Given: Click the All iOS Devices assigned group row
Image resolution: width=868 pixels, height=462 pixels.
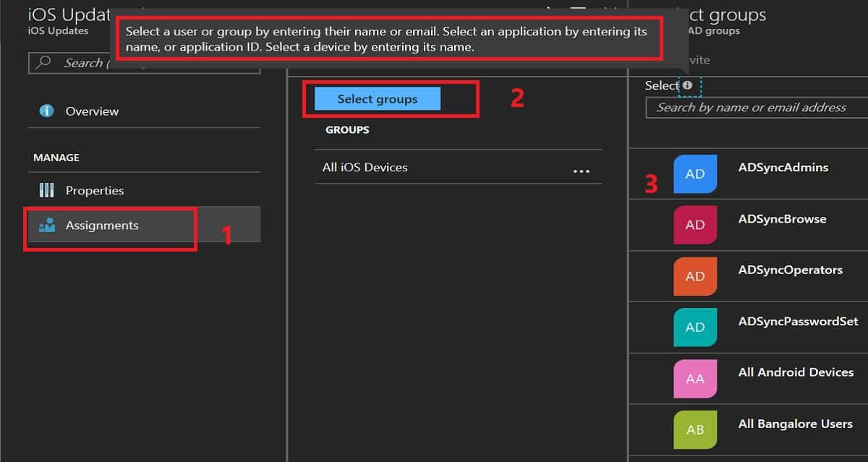Looking at the screenshot, I should pyautogui.click(x=458, y=167).
